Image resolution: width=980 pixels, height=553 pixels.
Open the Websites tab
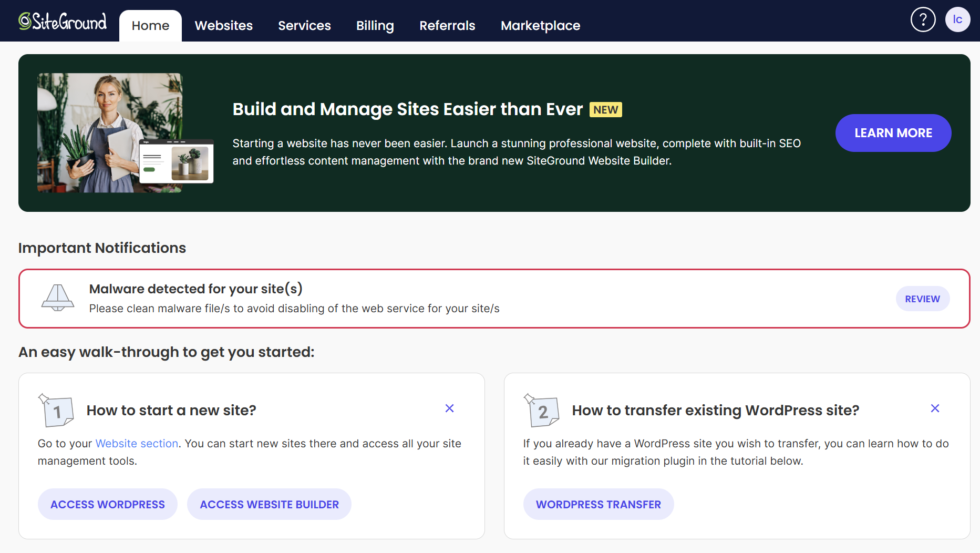tap(223, 26)
